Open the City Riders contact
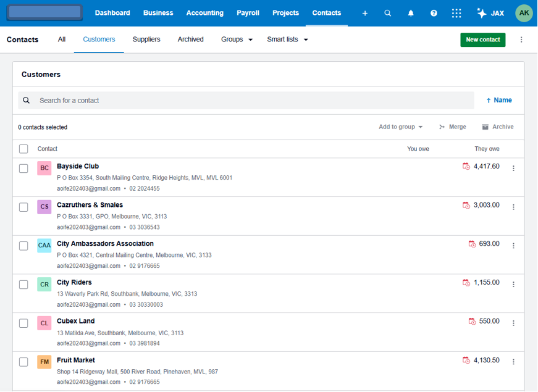538x392 pixels. coord(74,283)
